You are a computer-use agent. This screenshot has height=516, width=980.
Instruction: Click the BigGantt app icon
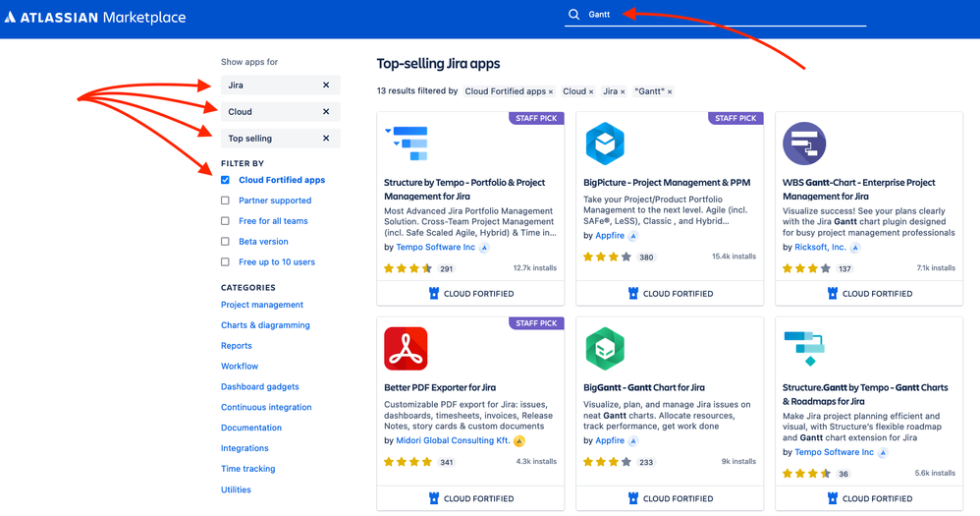(x=605, y=348)
